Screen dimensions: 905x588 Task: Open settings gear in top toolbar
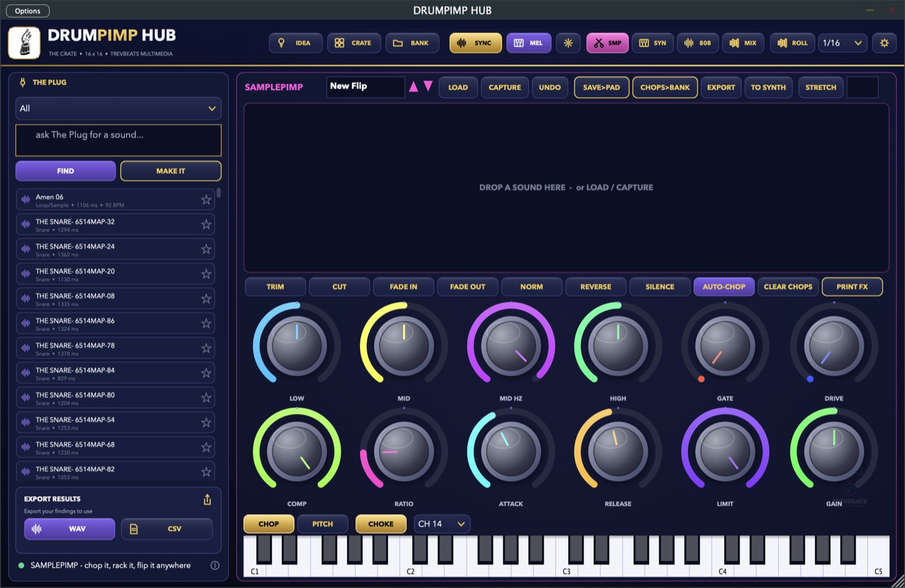point(884,43)
